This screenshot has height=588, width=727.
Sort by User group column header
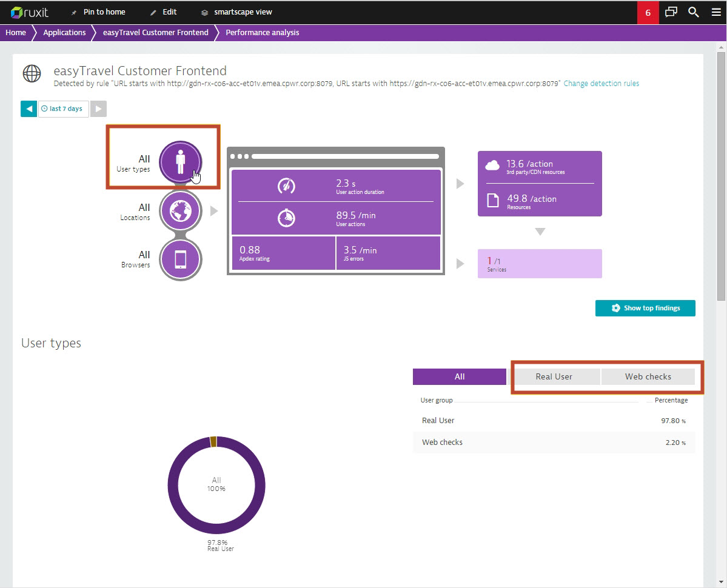[437, 400]
